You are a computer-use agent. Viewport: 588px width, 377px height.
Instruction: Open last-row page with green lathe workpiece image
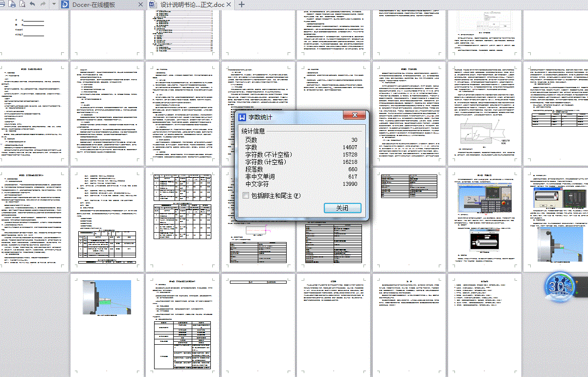click(107, 325)
